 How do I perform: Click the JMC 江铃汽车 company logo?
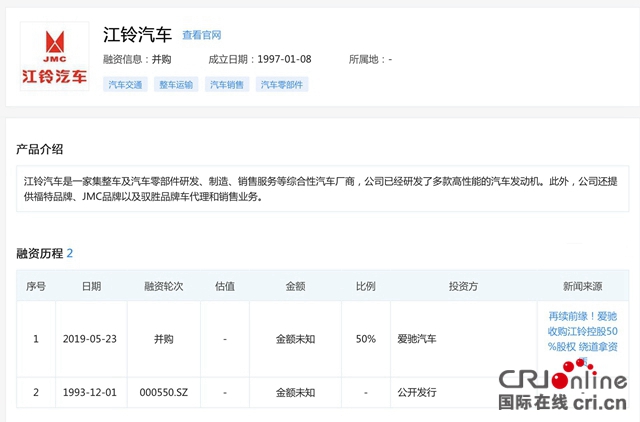(55, 56)
